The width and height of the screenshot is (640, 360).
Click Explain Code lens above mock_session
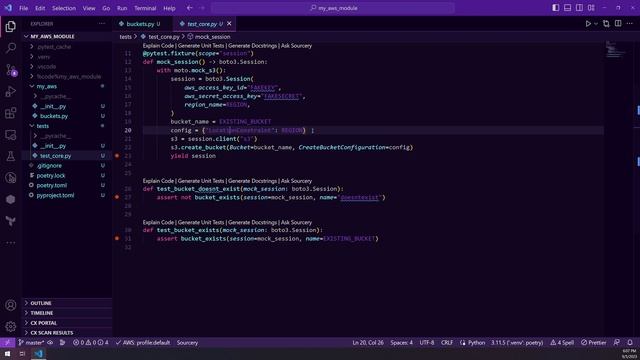(x=158, y=46)
